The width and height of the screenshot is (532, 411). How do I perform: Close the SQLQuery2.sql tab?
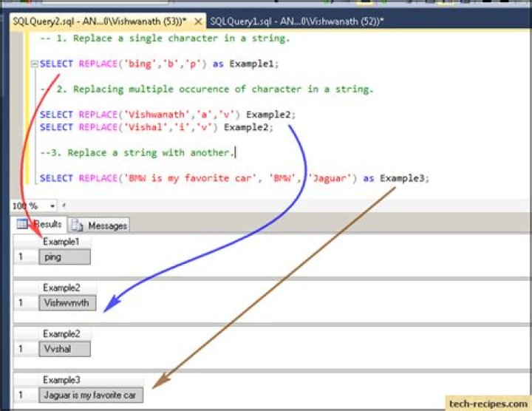click(x=198, y=21)
